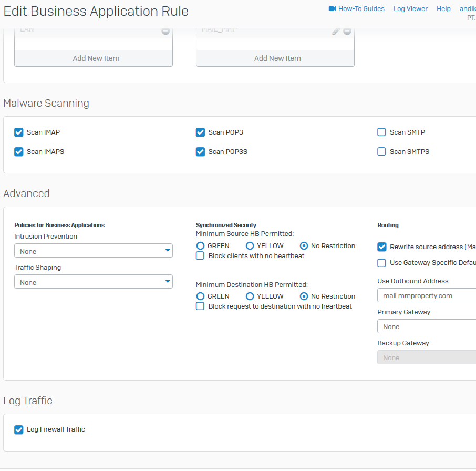476x471 pixels.
Task: Disable Log Firewall Traffic checkbox
Action: click(x=19, y=429)
